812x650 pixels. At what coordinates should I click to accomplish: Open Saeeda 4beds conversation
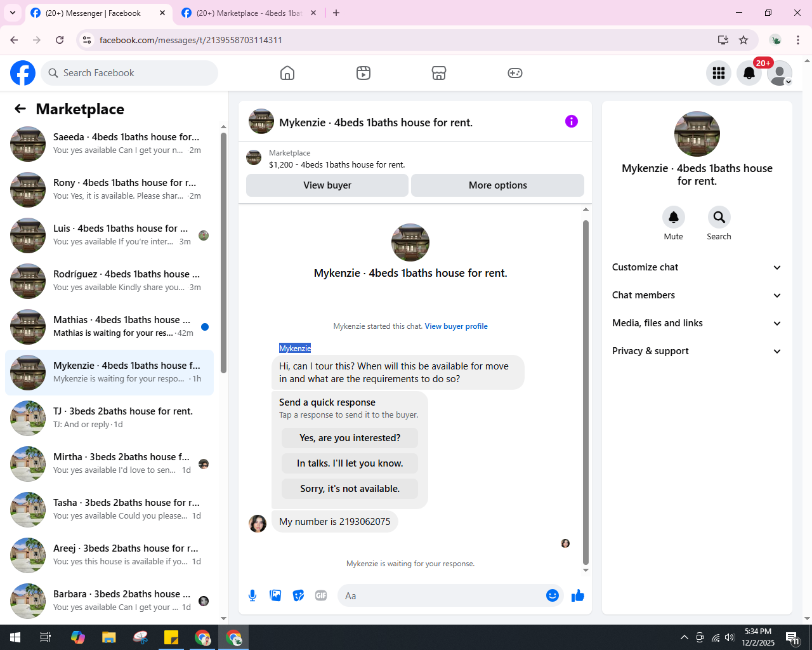pos(109,144)
